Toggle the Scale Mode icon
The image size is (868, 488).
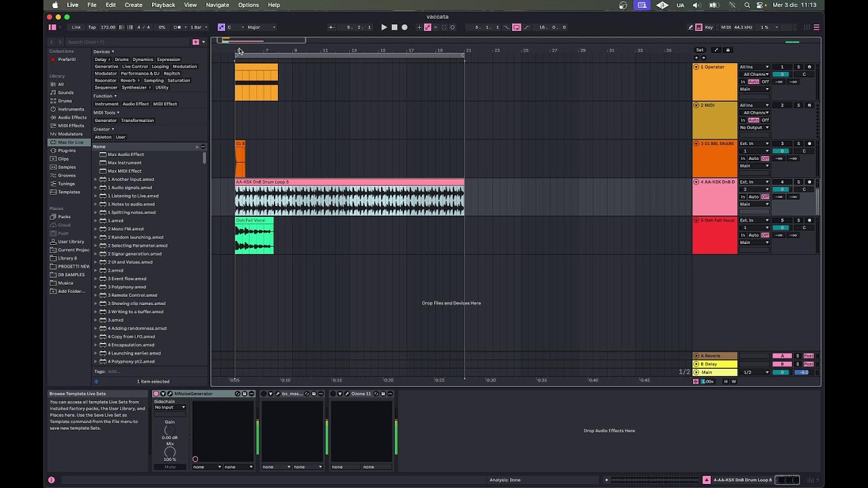coord(221,27)
